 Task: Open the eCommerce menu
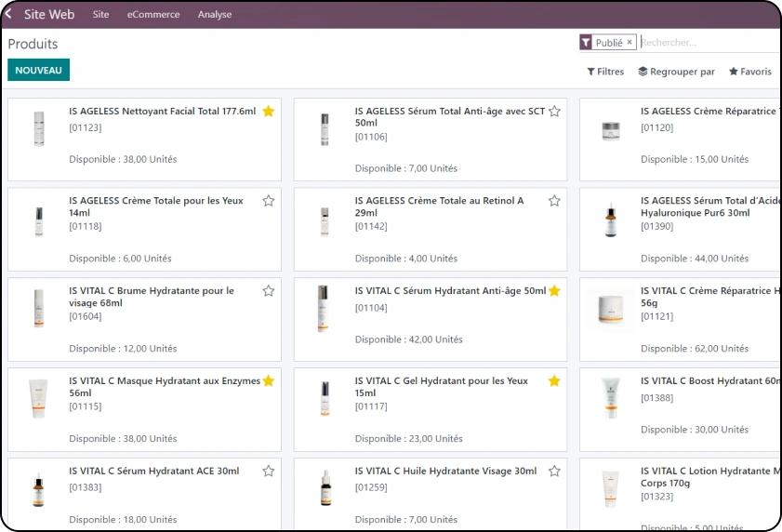[153, 15]
